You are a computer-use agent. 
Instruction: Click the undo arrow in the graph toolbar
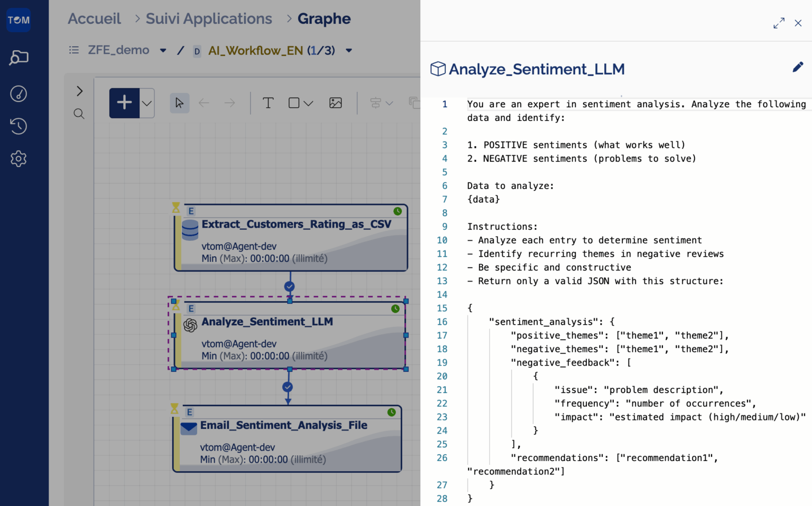[204, 103]
